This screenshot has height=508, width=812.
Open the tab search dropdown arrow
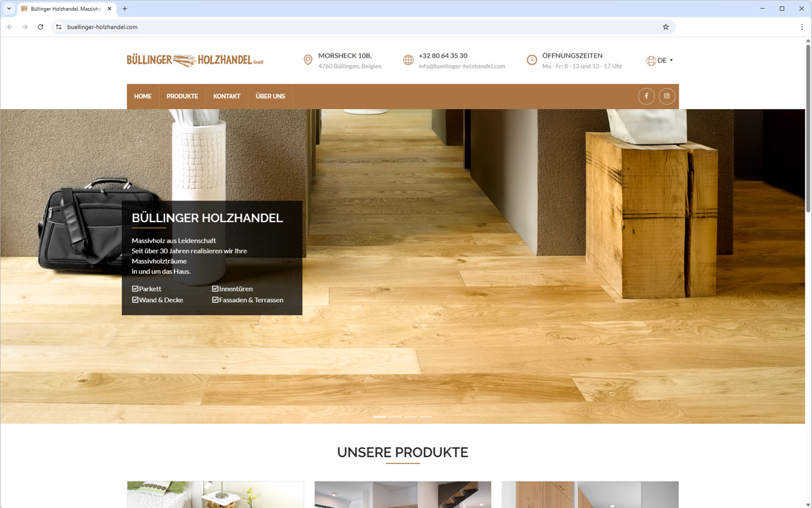[x=9, y=9]
